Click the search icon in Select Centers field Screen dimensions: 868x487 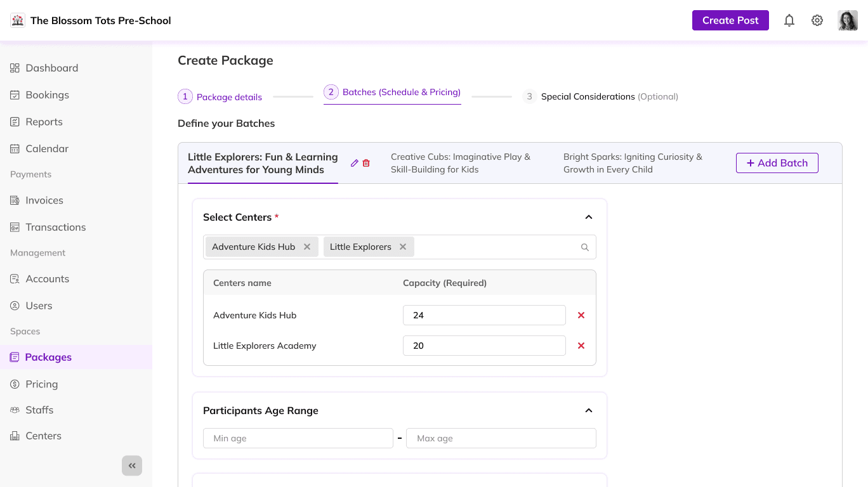[x=585, y=247]
